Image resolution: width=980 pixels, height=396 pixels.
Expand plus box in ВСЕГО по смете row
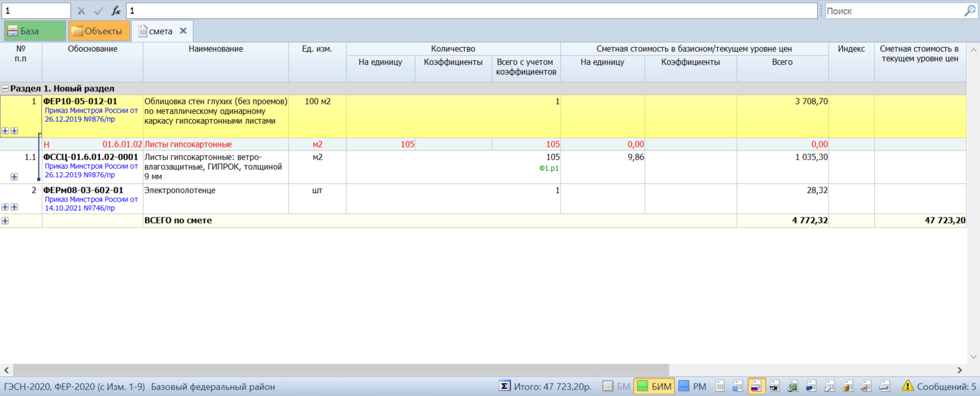(5, 221)
